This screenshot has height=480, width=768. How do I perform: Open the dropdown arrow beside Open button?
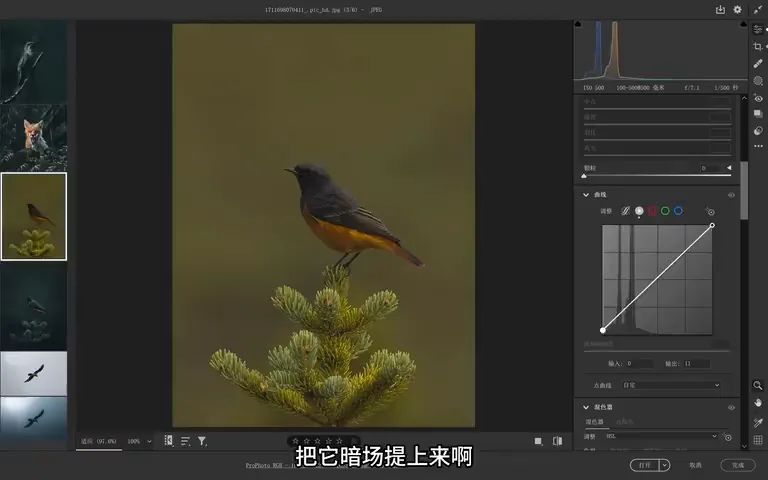click(x=665, y=465)
